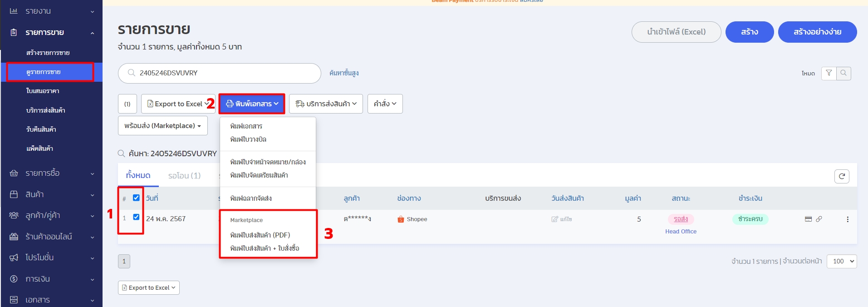Open the พร้อมส่ง (Marketplace) dropdown
Screen dimensions: 868x307
[x=162, y=126]
